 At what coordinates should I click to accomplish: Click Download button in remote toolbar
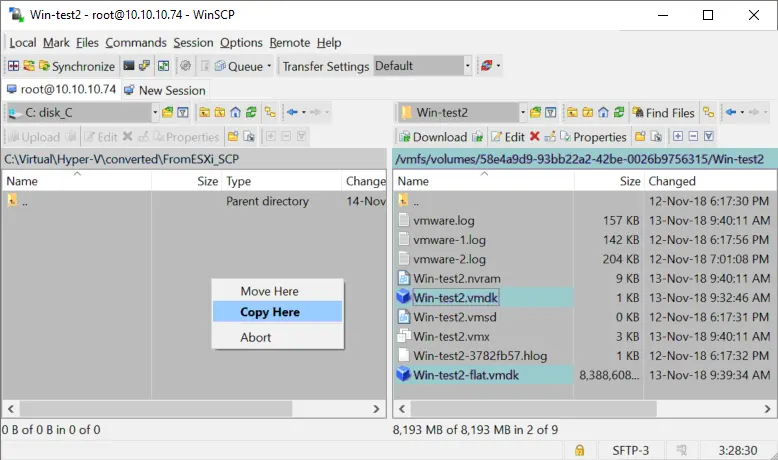[433, 137]
